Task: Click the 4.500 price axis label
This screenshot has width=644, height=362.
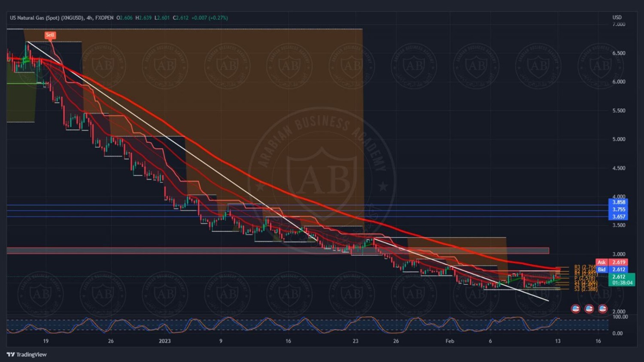Action: (619, 168)
